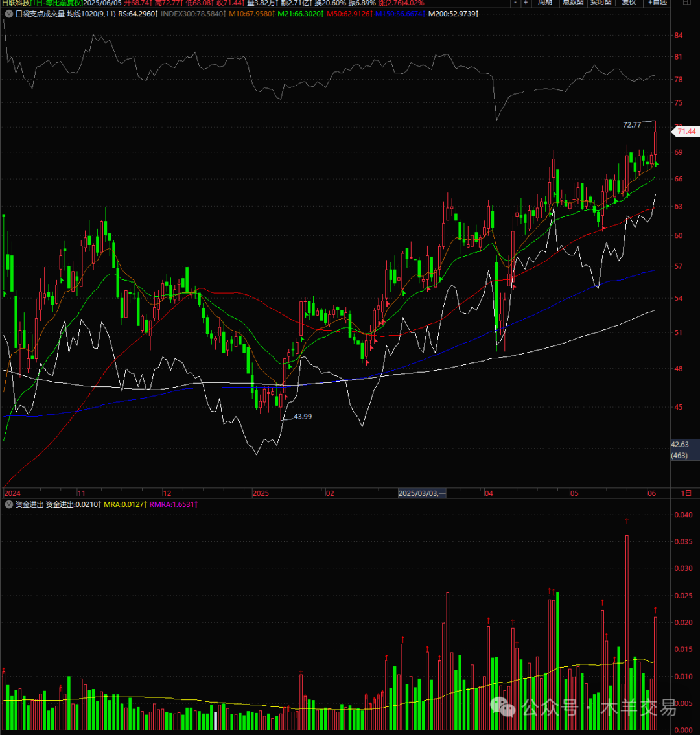Jump to the 12 month marker
700x735 pixels.
coord(167,493)
